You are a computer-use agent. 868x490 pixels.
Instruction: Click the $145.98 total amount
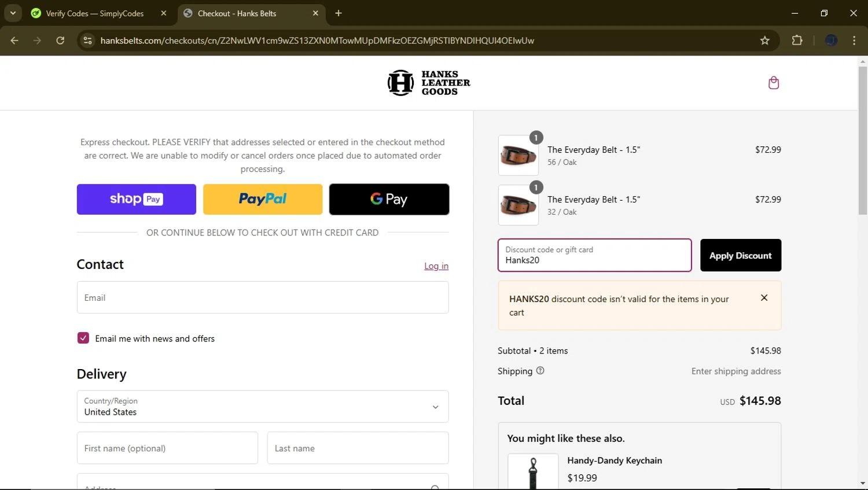[x=760, y=401]
